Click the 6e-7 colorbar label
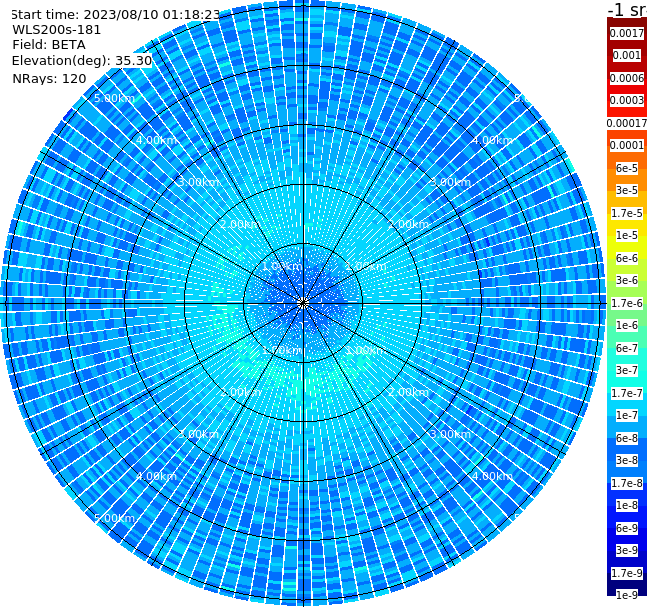Viewport: 647px width, 607px height. coord(627,348)
